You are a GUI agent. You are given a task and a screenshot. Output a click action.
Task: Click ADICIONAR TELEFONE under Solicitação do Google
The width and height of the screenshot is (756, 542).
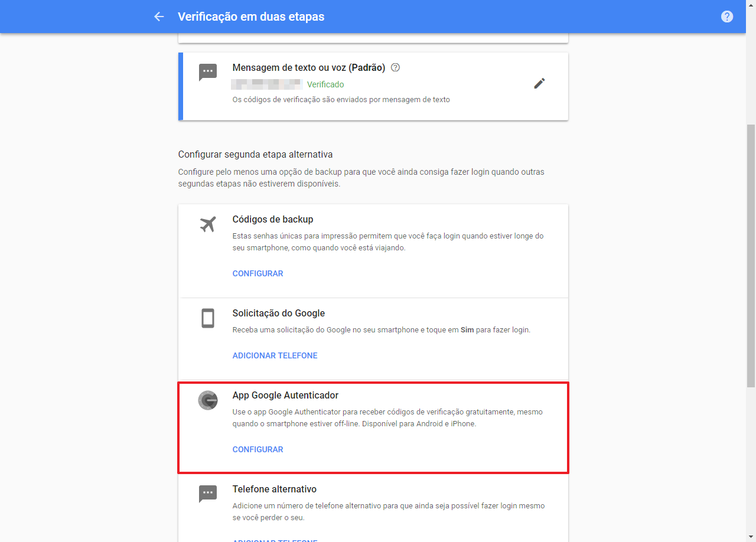[x=275, y=355]
